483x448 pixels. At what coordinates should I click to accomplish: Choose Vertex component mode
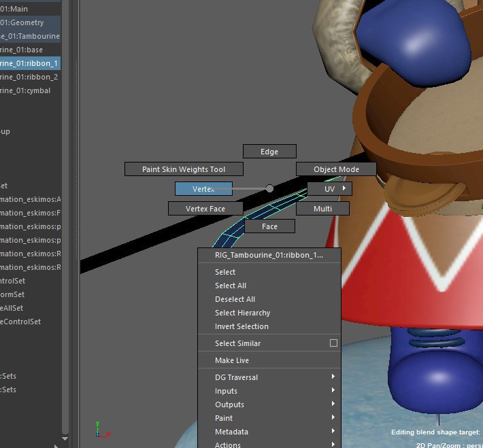[x=203, y=189]
